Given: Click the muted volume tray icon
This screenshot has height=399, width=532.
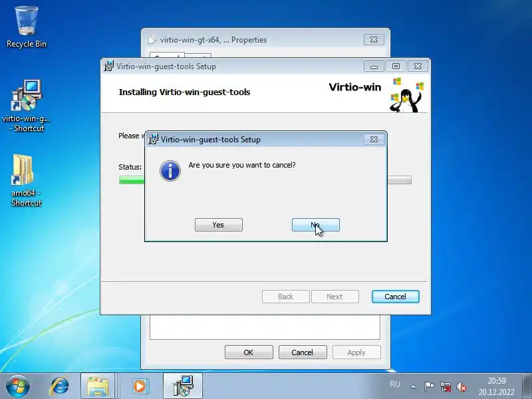Looking at the screenshot, I should (462, 386).
